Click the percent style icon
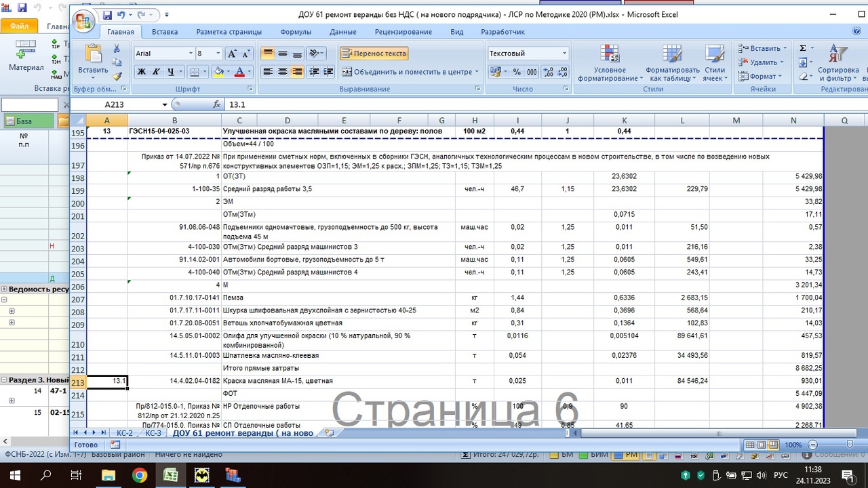Viewport: 868px width, 488px height. tap(517, 72)
